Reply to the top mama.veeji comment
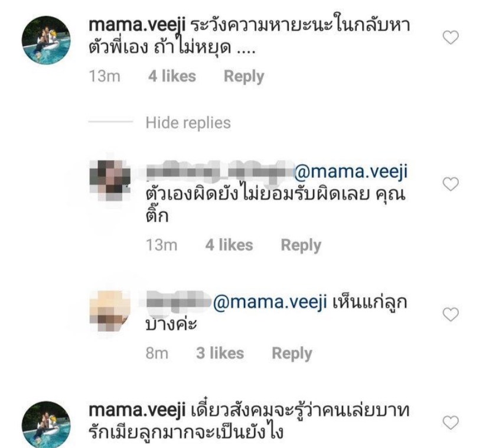 244,76
